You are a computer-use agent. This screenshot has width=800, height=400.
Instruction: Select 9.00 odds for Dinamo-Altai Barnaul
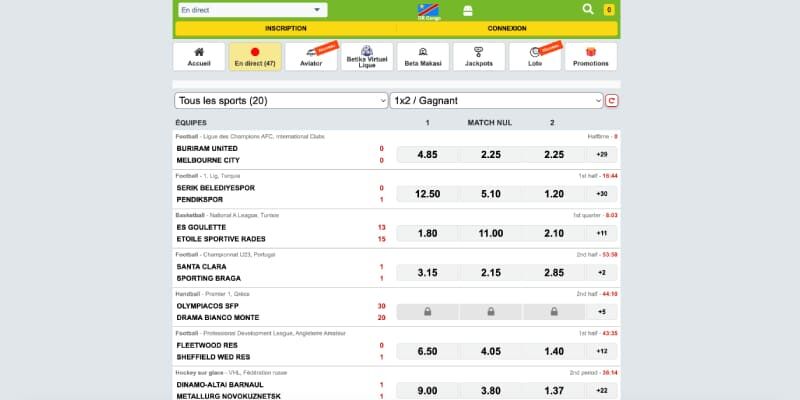[428, 391]
